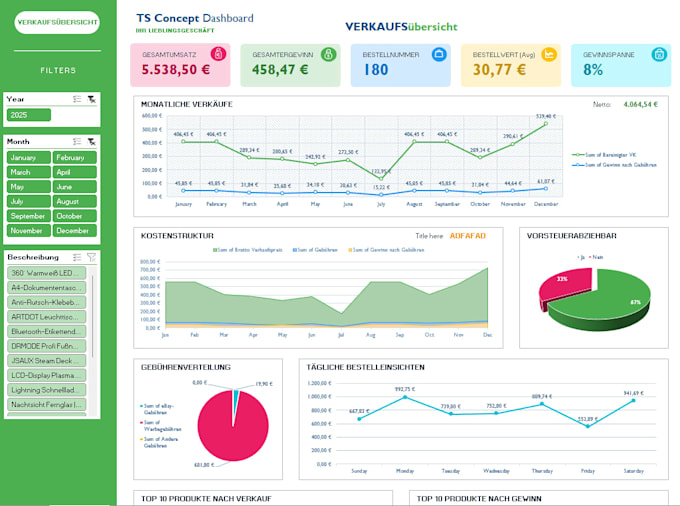
Task: Filter by September
Action: click(x=29, y=216)
